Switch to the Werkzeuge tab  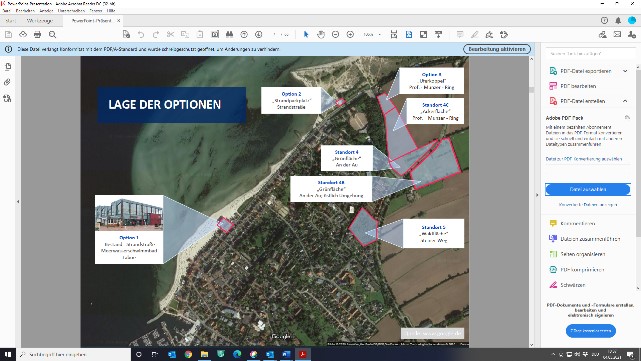point(40,20)
